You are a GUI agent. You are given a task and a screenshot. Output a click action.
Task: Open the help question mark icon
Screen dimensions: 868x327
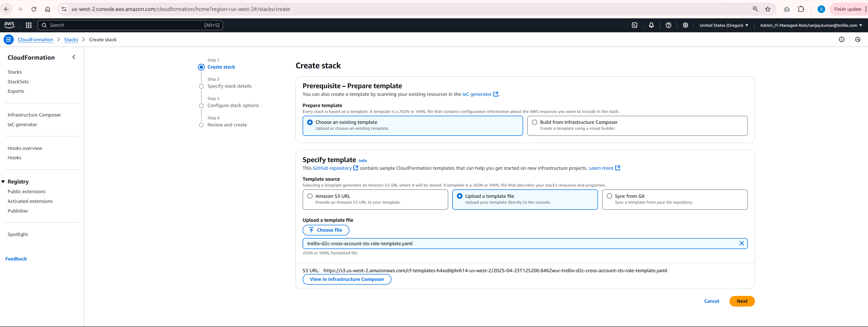coord(669,25)
